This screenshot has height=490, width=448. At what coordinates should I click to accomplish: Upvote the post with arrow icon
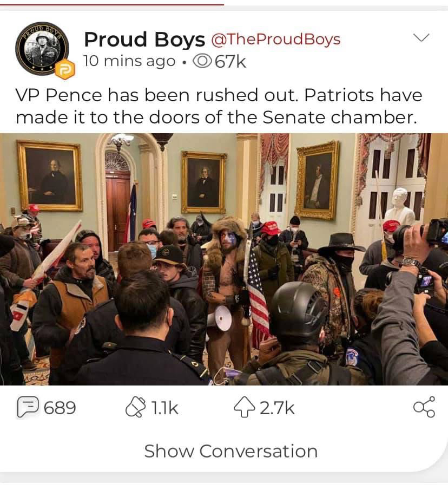tap(243, 407)
